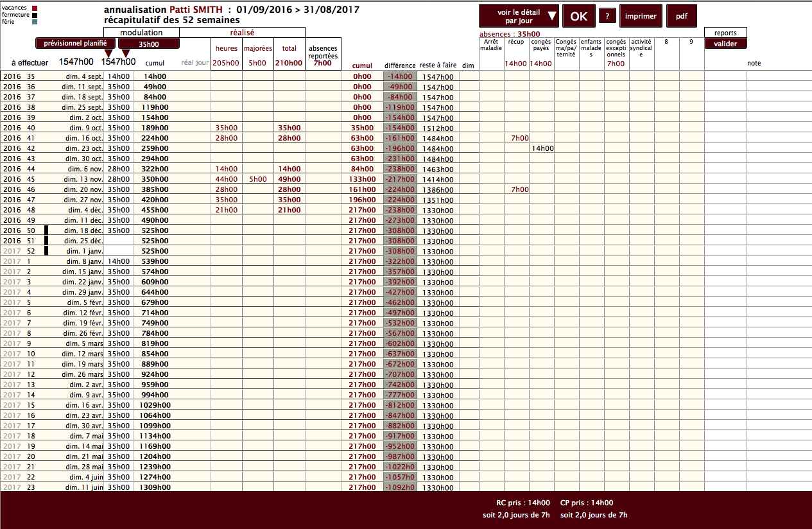Click the Arrêt maladie column header
The height and width of the screenshot is (529, 812).
tap(491, 45)
